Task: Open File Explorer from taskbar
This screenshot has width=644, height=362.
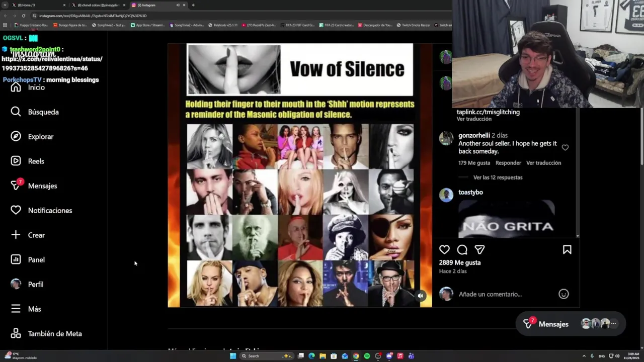Action: pos(323,356)
